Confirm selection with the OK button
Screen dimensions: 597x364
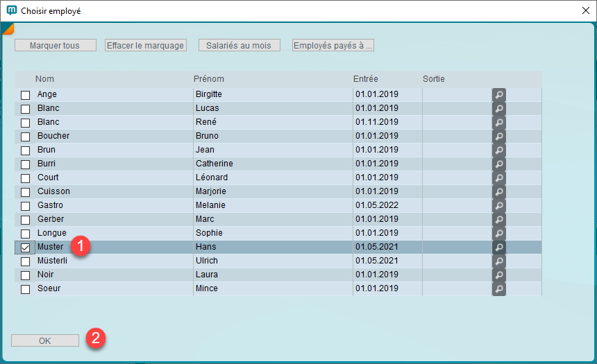tap(45, 340)
